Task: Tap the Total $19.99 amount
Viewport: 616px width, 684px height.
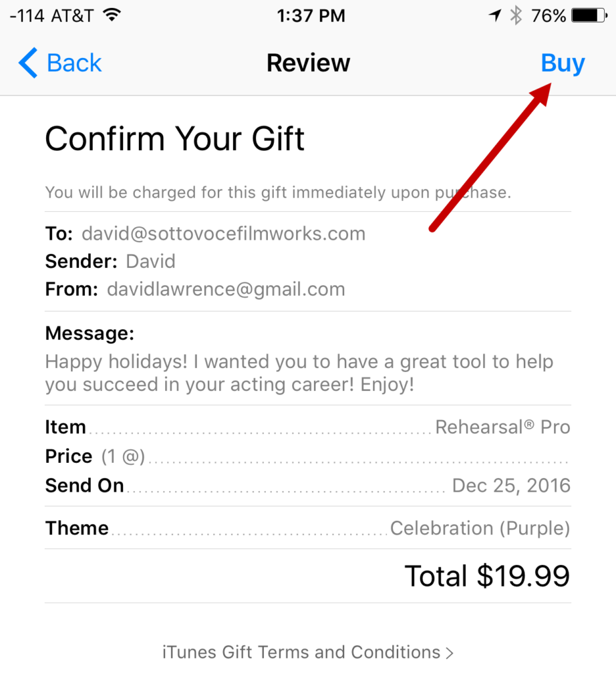Action: pos(487,576)
